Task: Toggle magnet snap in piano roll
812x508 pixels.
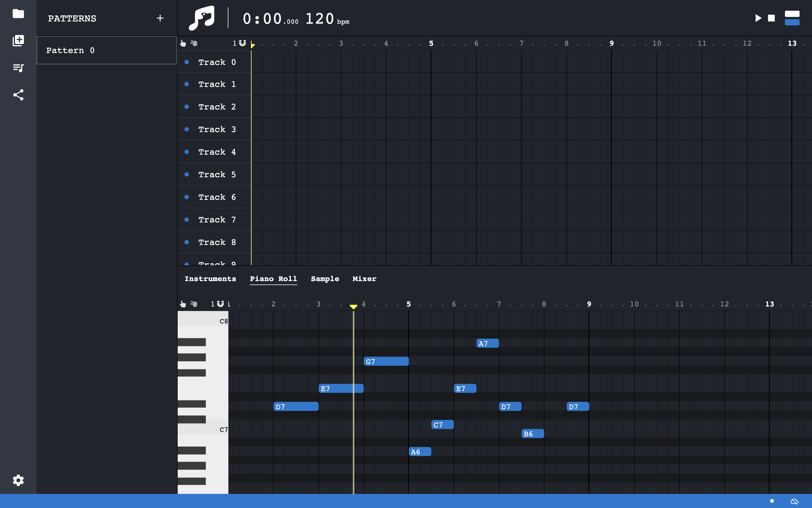Action: pos(220,304)
